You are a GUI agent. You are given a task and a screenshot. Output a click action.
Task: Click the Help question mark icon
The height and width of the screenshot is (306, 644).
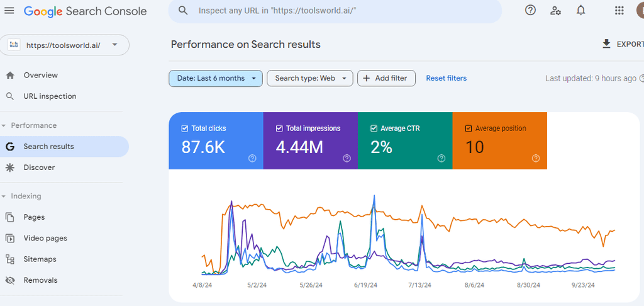point(530,10)
